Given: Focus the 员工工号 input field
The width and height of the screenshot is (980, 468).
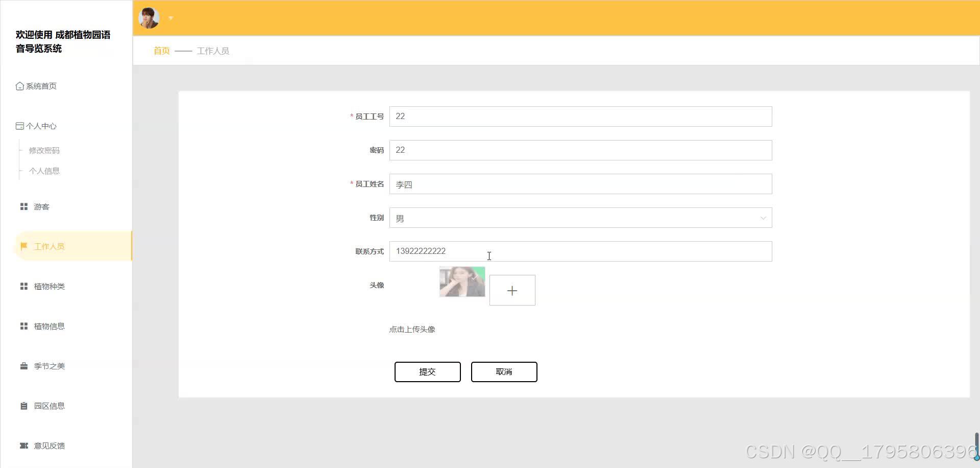Looking at the screenshot, I should (x=580, y=116).
